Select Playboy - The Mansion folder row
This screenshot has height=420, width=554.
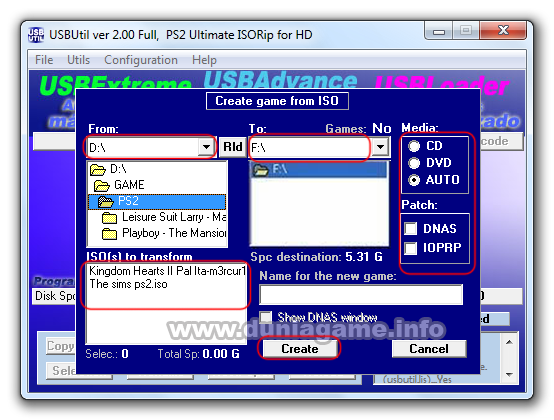click(157, 233)
